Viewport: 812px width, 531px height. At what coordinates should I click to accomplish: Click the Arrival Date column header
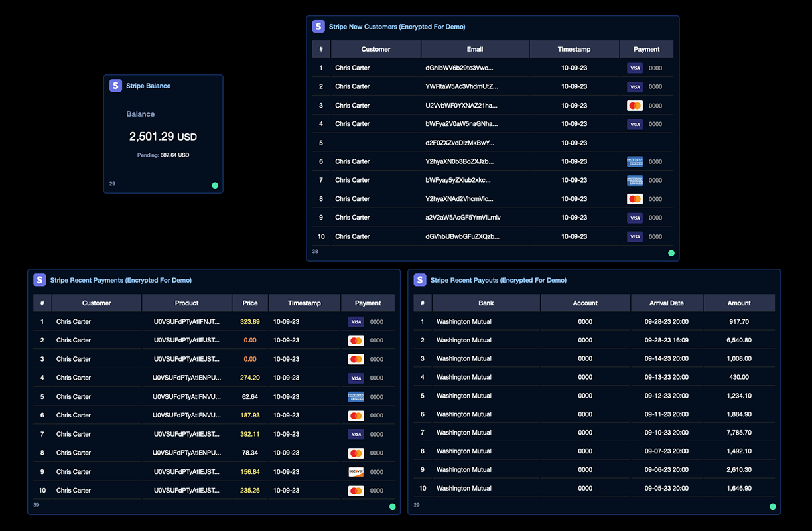(x=667, y=303)
